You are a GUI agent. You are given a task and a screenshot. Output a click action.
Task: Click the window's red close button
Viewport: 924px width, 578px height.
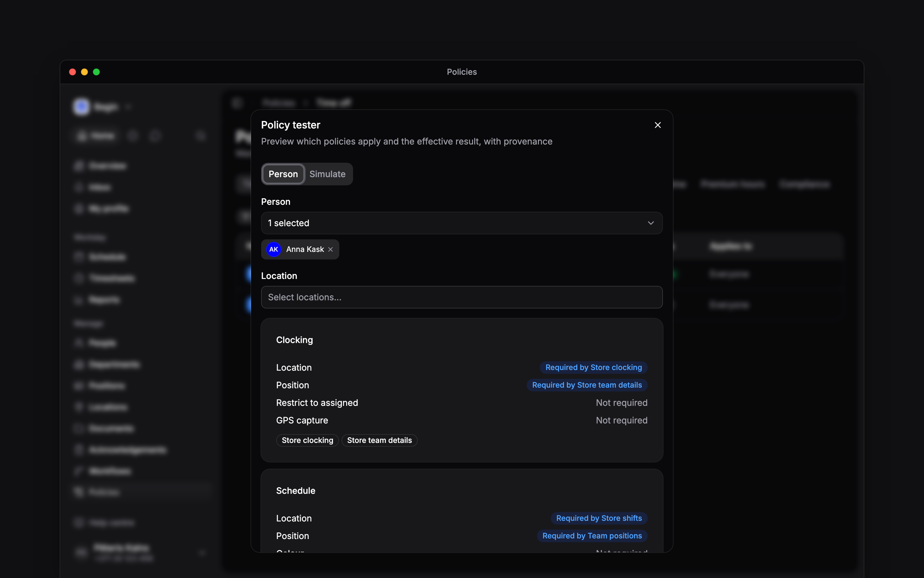[73, 72]
